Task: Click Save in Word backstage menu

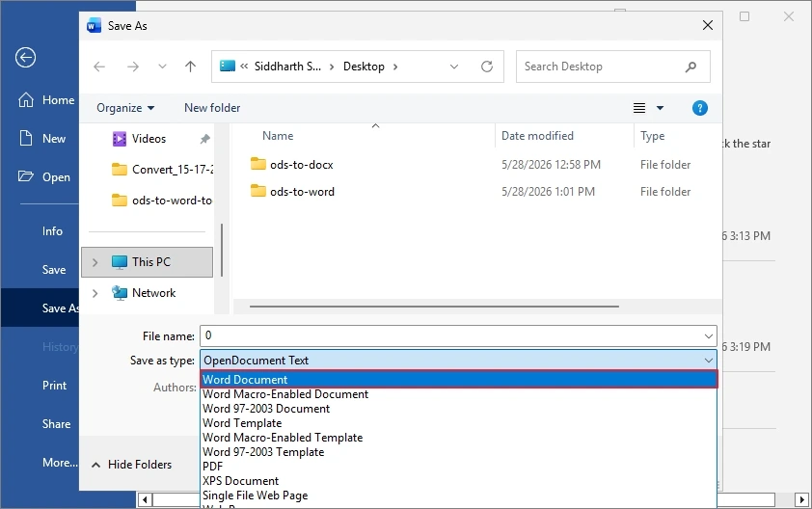Action: 54,270
